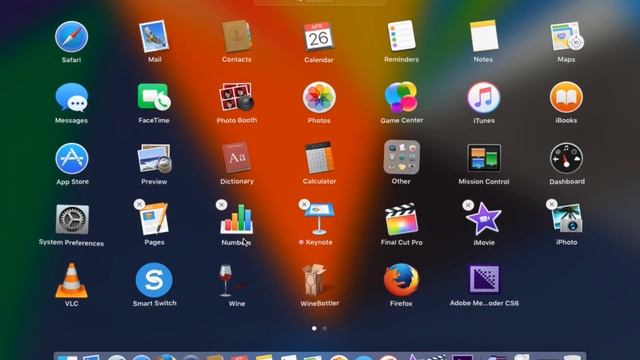640x360 pixels.
Task: Open System Preferences
Action: click(x=72, y=220)
